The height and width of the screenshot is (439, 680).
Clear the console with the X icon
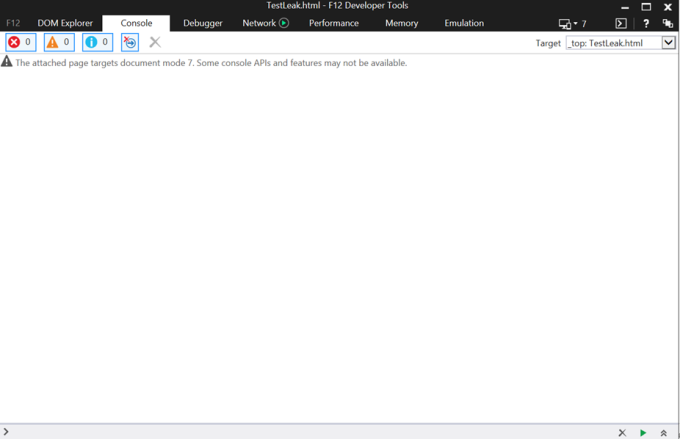[x=155, y=42]
